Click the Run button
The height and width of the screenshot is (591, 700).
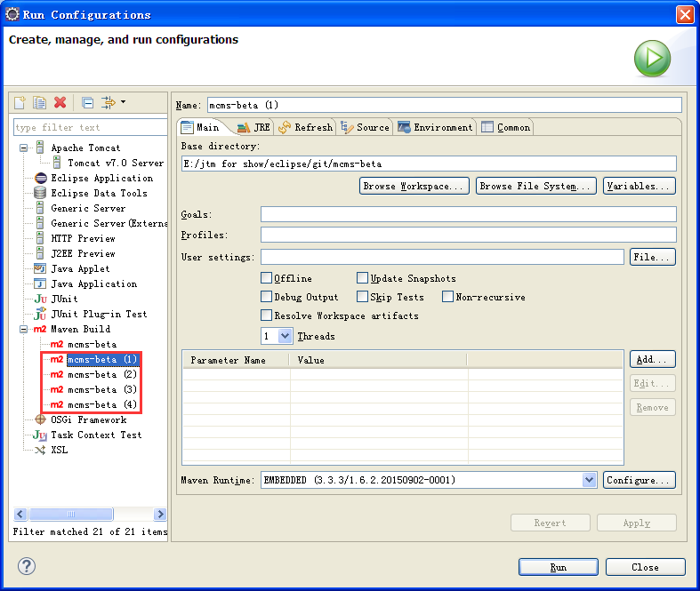pos(558,567)
